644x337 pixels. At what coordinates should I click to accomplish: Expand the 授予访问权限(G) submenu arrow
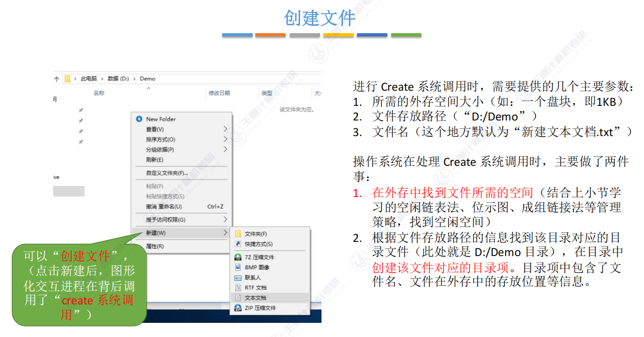point(225,220)
